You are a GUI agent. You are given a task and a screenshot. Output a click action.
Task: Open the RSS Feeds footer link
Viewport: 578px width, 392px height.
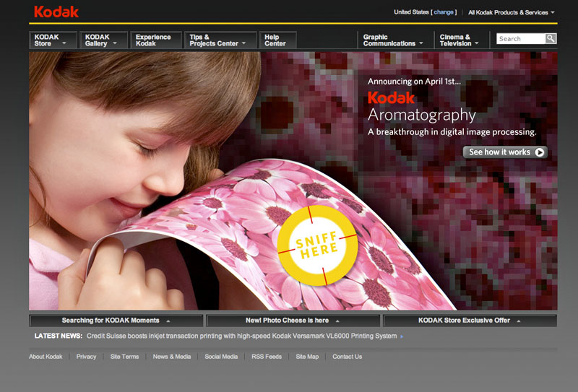point(267,357)
